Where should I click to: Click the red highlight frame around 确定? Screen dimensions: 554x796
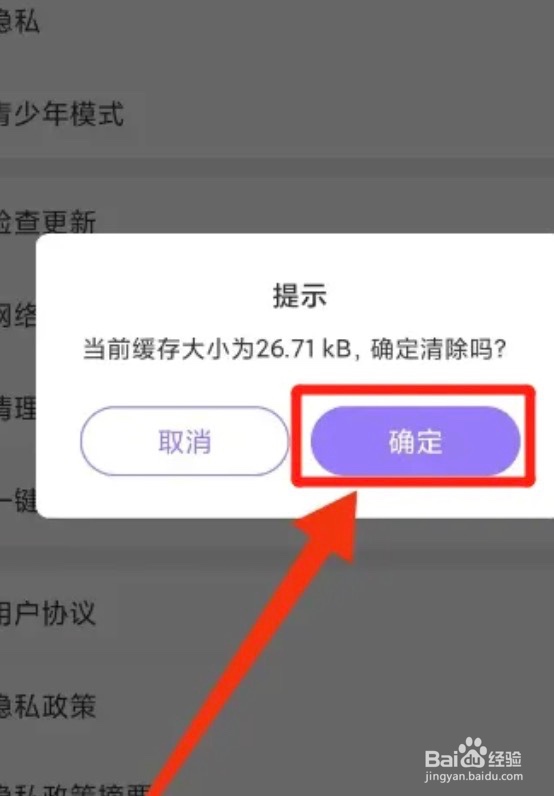pos(413,436)
